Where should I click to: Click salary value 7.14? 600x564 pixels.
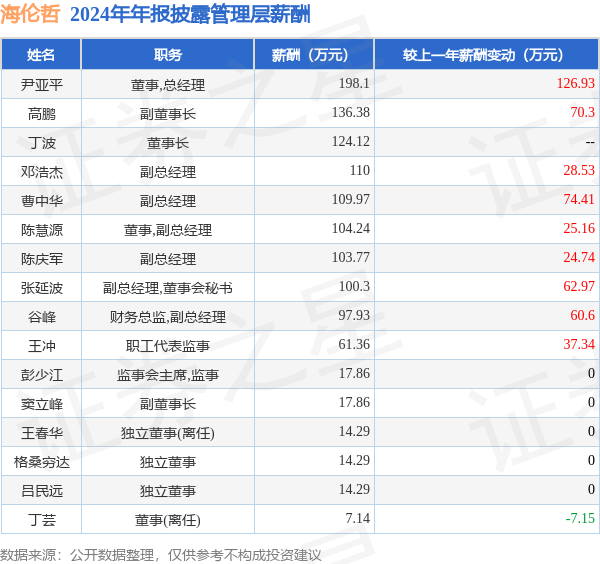pos(357,518)
